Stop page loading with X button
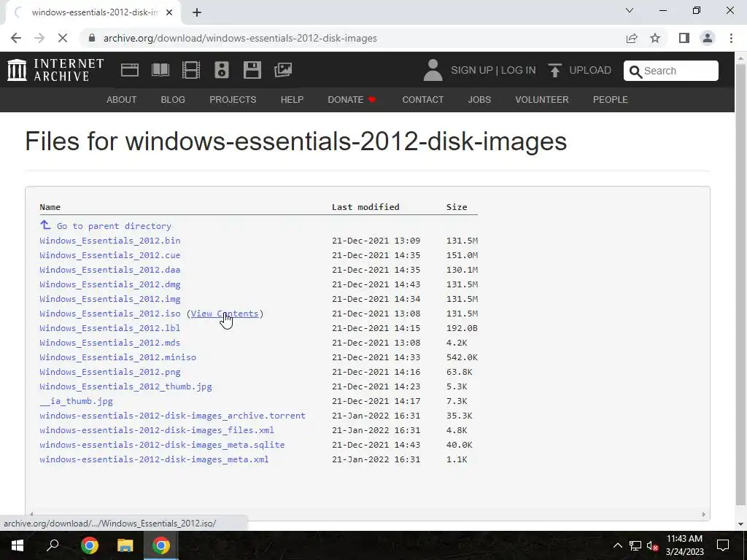Viewport: 747px width, 560px height. [x=63, y=38]
